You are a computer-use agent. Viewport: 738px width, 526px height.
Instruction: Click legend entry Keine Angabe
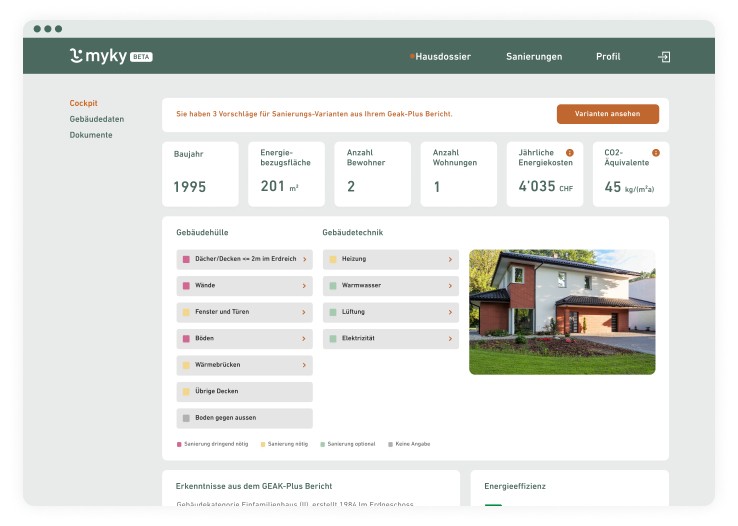409,444
